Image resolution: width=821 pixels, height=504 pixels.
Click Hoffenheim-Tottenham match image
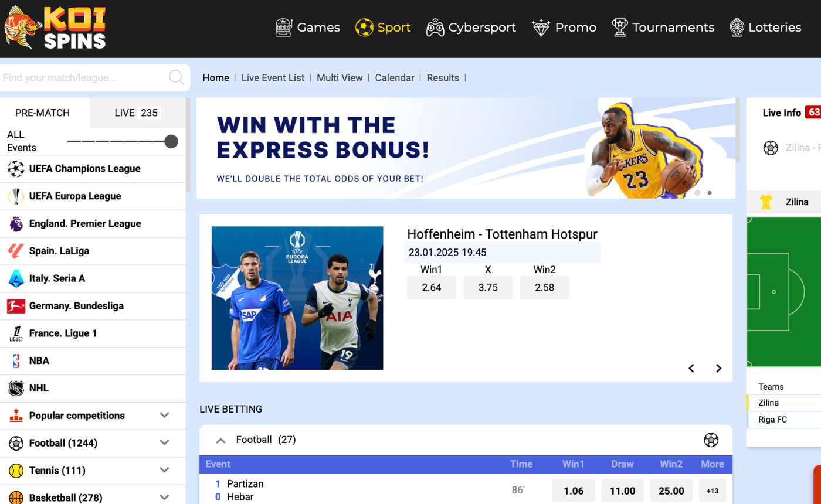297,298
